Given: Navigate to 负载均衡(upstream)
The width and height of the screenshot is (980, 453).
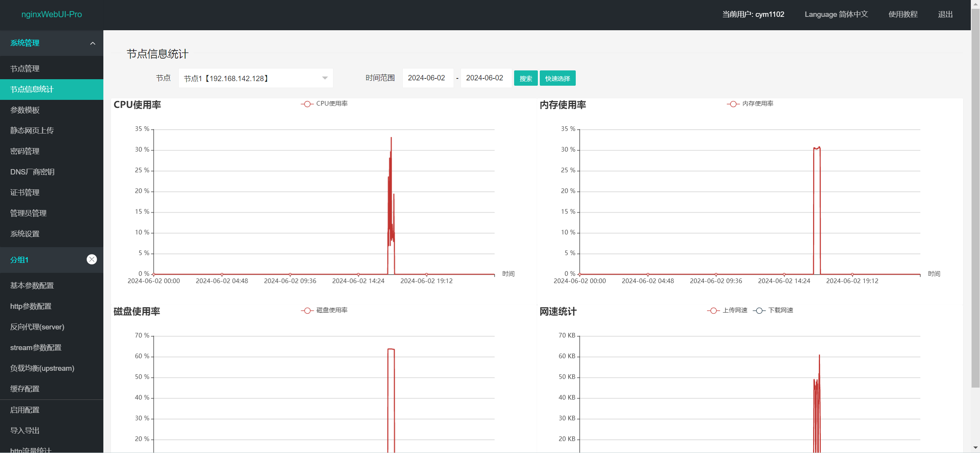Looking at the screenshot, I should (52, 368).
